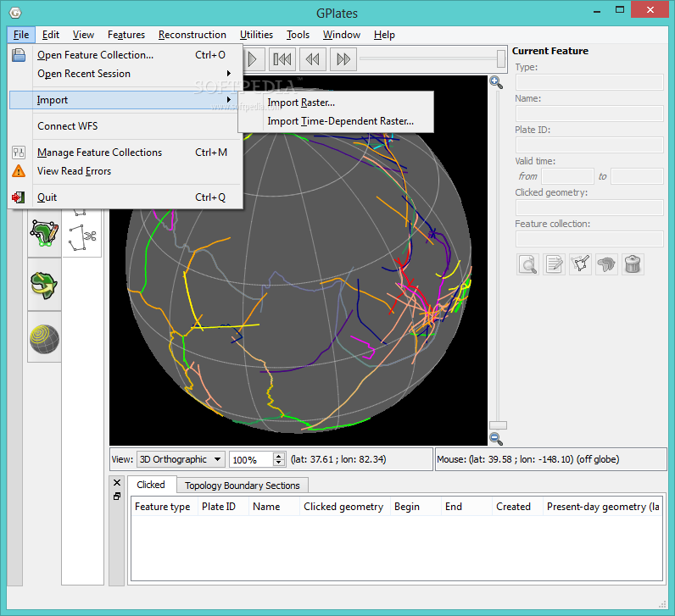Select Import Time-Dependent Raster entry
This screenshot has width=675, height=616.
336,121
